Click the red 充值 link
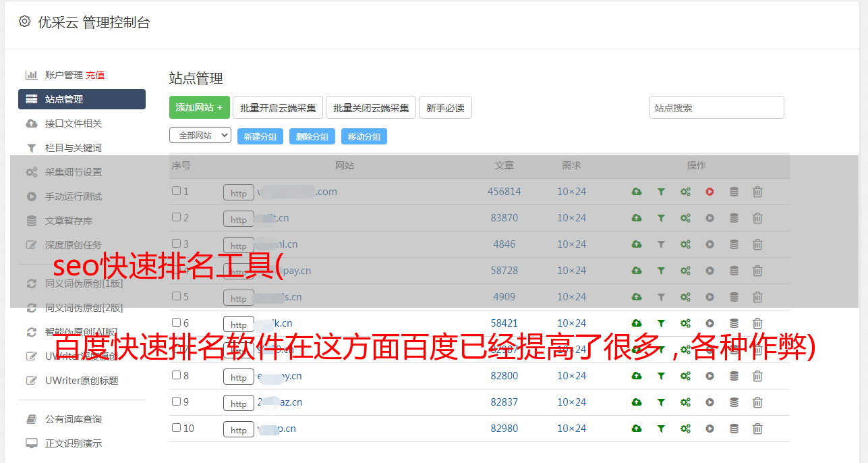Image resolution: width=868 pixels, height=463 pixels. 95,75
